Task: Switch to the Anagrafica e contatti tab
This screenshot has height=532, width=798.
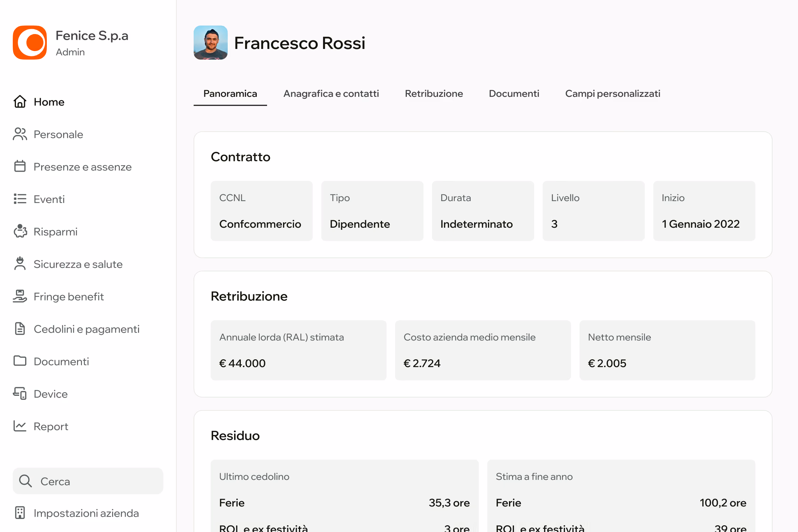Action: pos(331,94)
